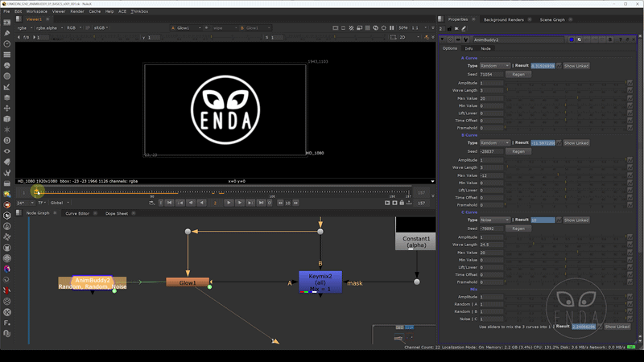Screen dimensions: 644x362
Task: Open the 24 fps playback rate dropdown
Action: point(26,203)
